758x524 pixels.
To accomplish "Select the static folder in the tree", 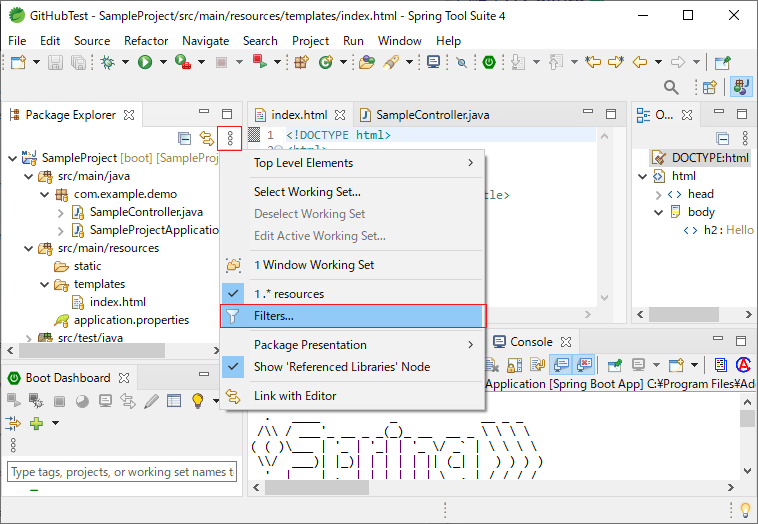I will tap(87, 266).
